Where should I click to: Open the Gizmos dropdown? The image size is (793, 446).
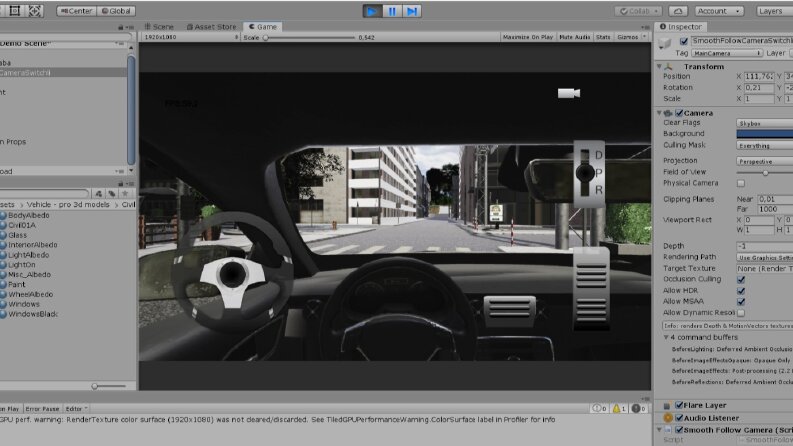(631, 37)
